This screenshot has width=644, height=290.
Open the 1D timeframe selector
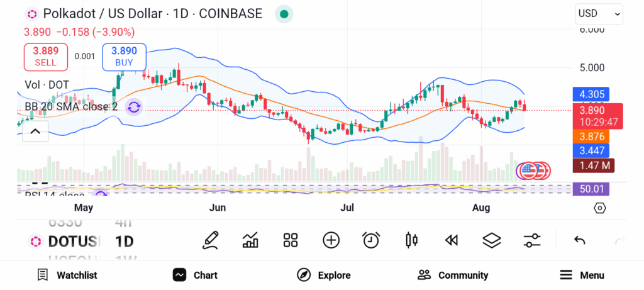click(x=124, y=241)
